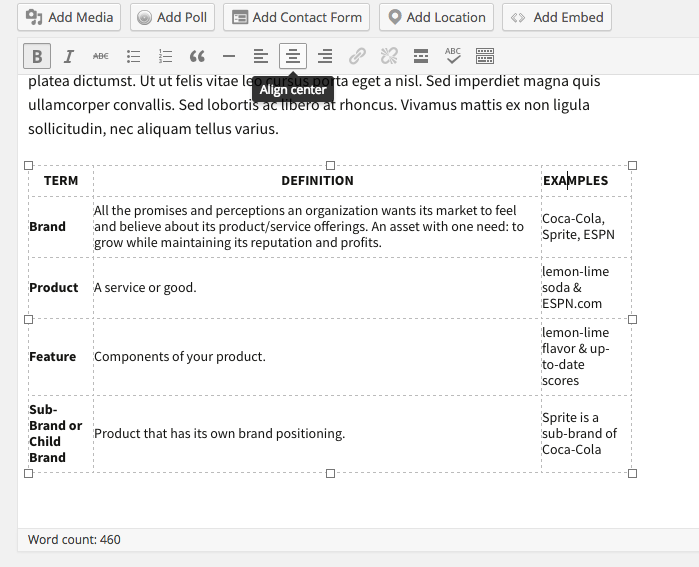Remove link icon
Image resolution: width=699 pixels, height=567 pixels.
[389, 56]
